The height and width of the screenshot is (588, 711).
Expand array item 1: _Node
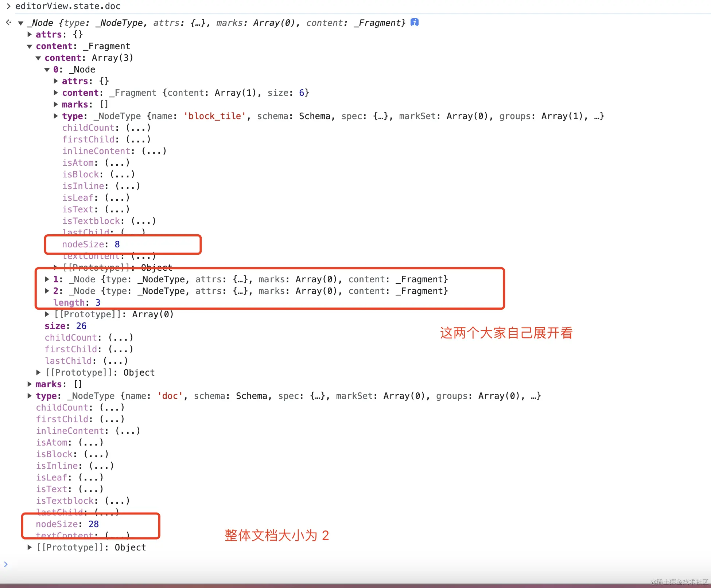[47, 279]
